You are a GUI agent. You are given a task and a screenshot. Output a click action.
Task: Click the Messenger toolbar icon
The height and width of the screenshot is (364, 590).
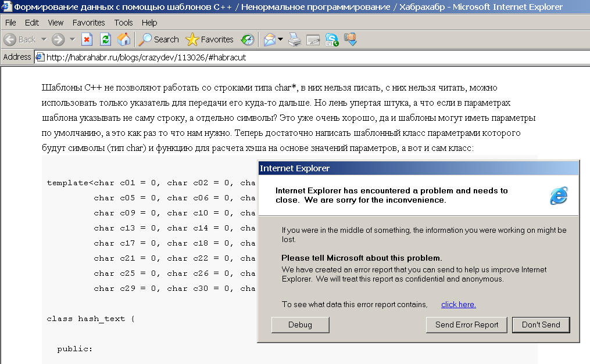351,39
